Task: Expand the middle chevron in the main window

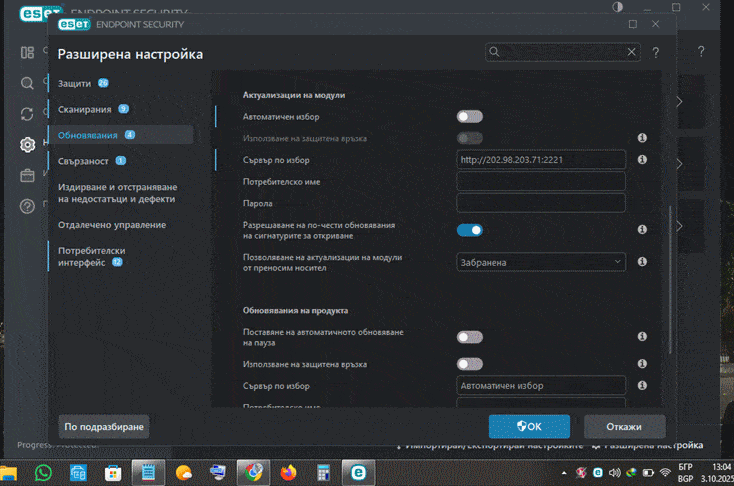Action: [680, 164]
